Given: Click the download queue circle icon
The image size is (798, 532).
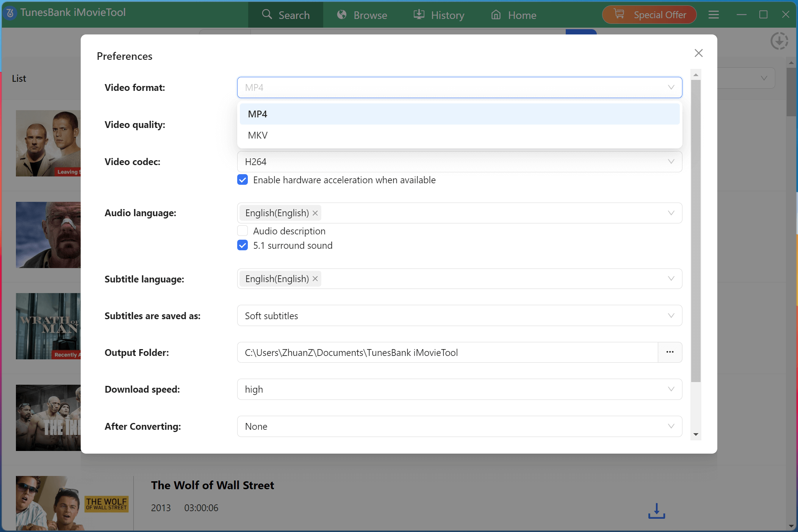Looking at the screenshot, I should (x=779, y=41).
